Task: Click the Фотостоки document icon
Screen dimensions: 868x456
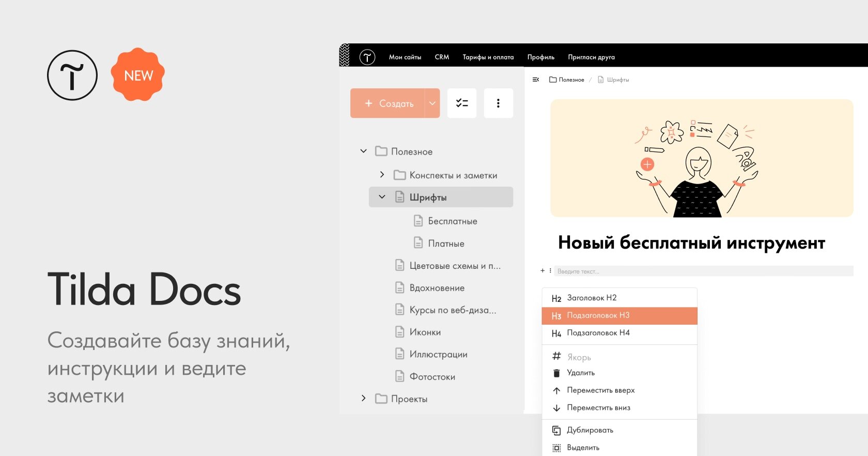Action: (399, 376)
